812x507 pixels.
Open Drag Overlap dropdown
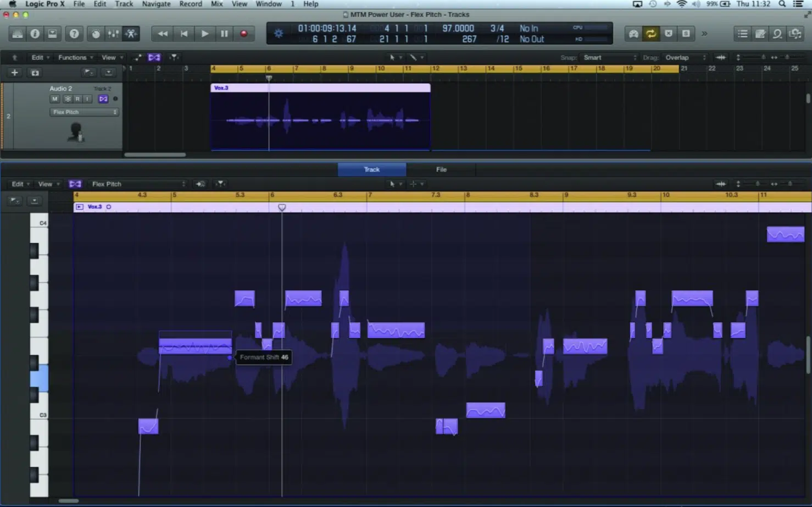(685, 58)
